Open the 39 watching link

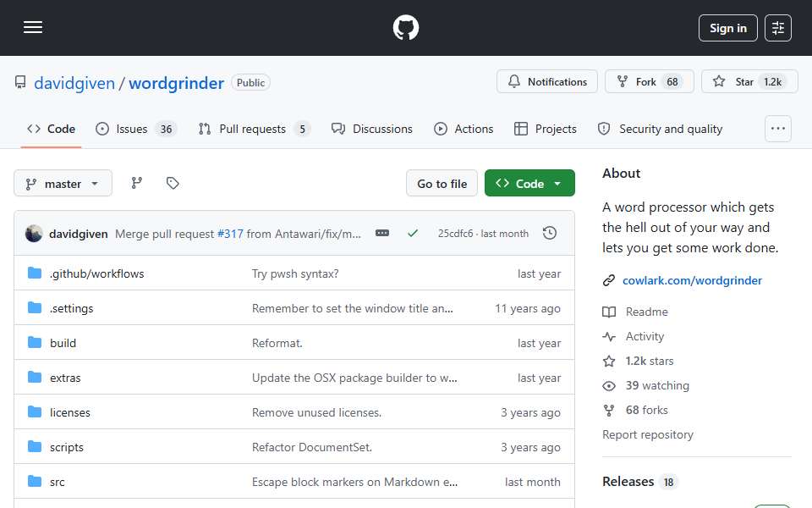(x=657, y=386)
